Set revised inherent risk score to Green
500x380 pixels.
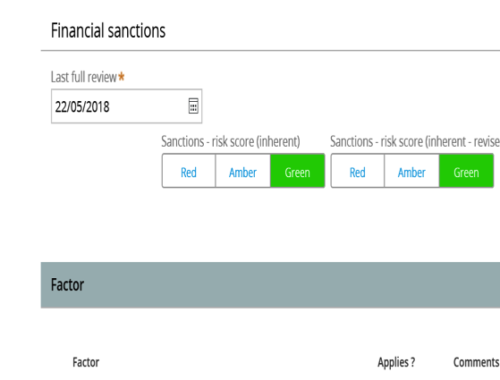pos(466,172)
